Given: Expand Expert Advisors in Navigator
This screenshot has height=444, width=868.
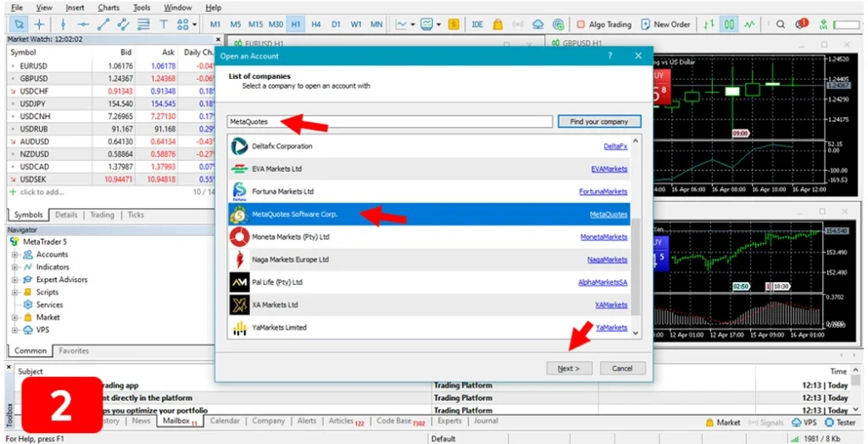Looking at the screenshot, I should point(15,280).
